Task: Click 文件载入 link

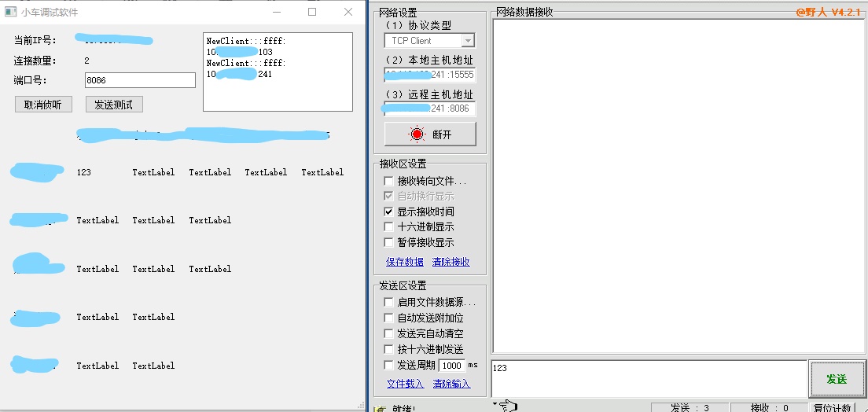Action: (405, 384)
